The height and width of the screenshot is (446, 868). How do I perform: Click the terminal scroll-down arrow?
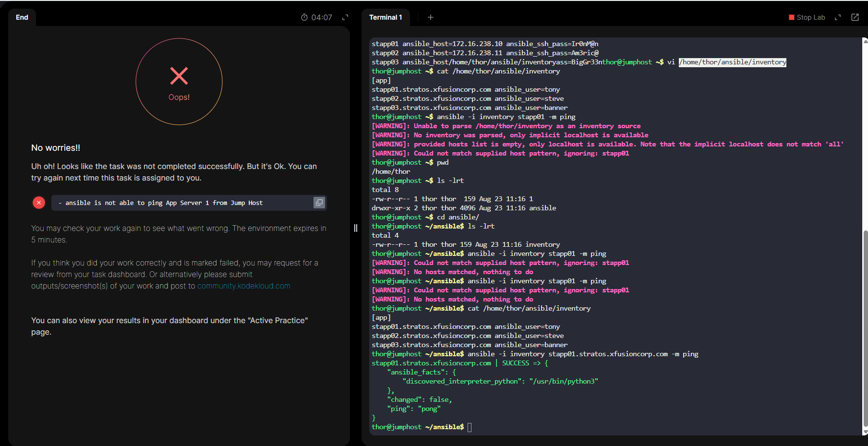coord(865,432)
